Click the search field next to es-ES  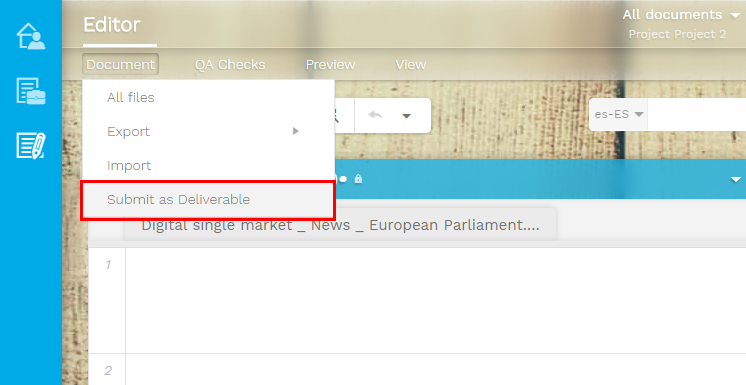click(x=697, y=115)
